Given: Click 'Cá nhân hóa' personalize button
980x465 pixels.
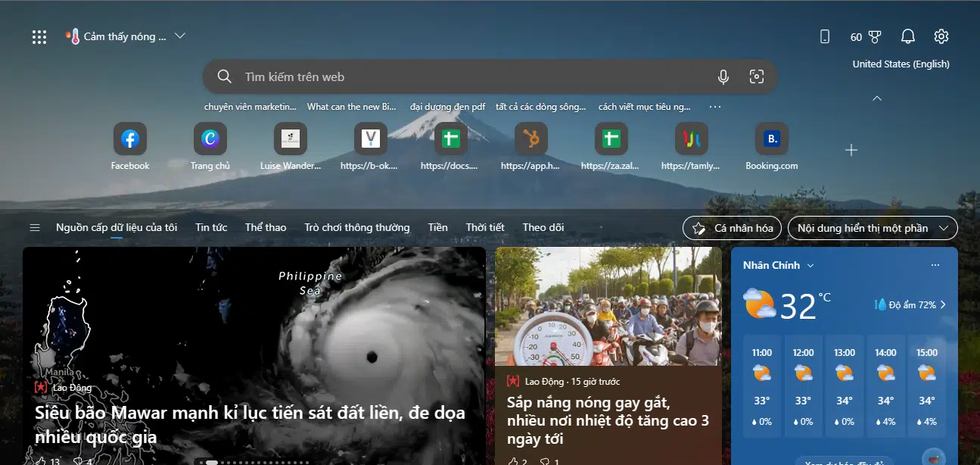Looking at the screenshot, I should click(x=733, y=228).
